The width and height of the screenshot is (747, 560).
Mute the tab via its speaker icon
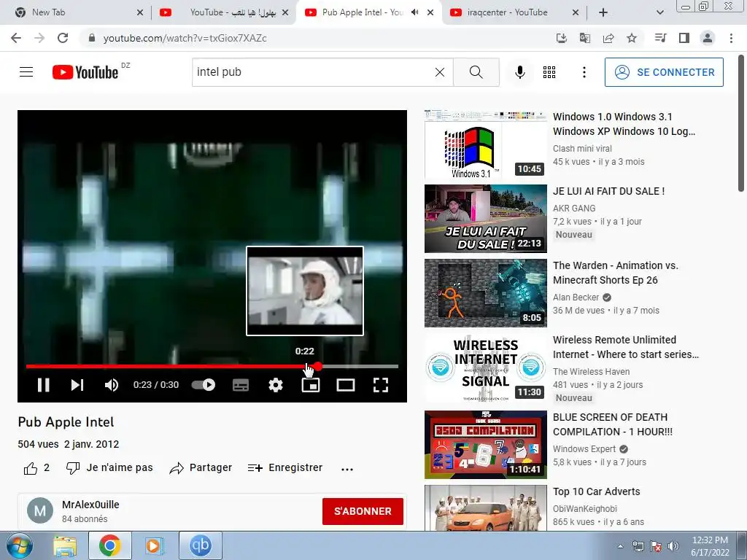pyautogui.click(x=415, y=12)
